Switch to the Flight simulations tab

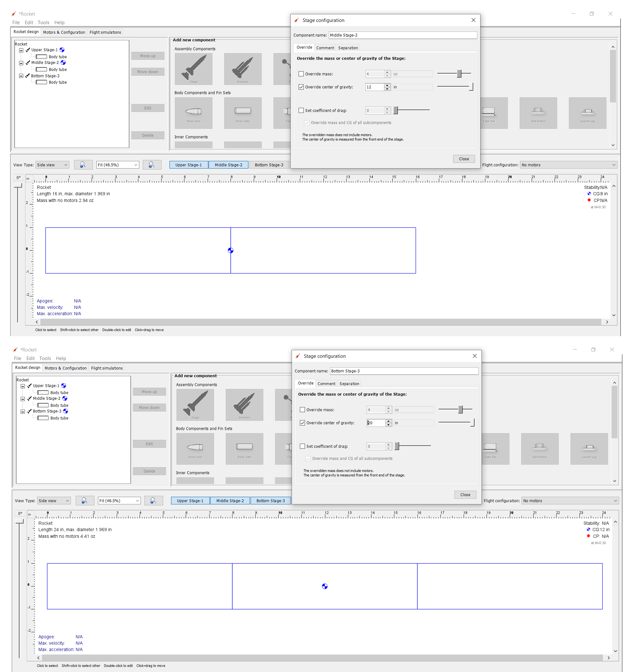point(105,32)
